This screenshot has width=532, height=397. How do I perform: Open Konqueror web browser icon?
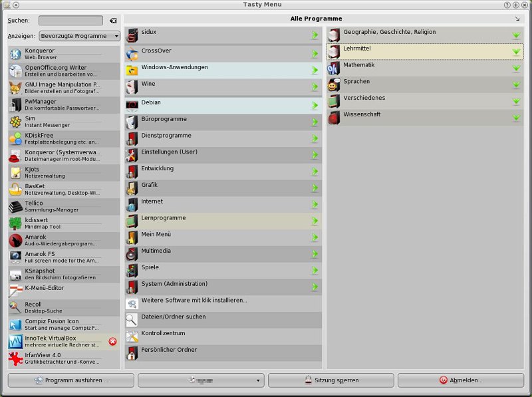coord(15,54)
